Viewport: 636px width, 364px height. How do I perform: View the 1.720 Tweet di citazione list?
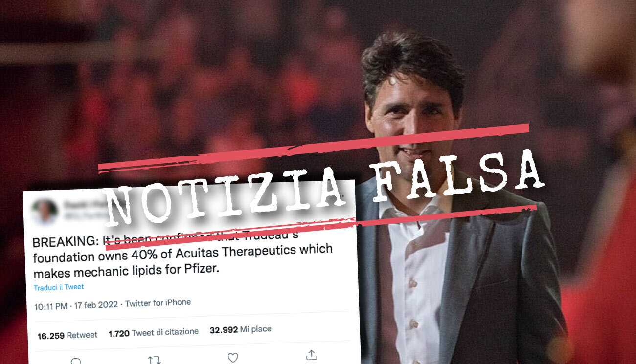pyautogui.click(x=153, y=332)
